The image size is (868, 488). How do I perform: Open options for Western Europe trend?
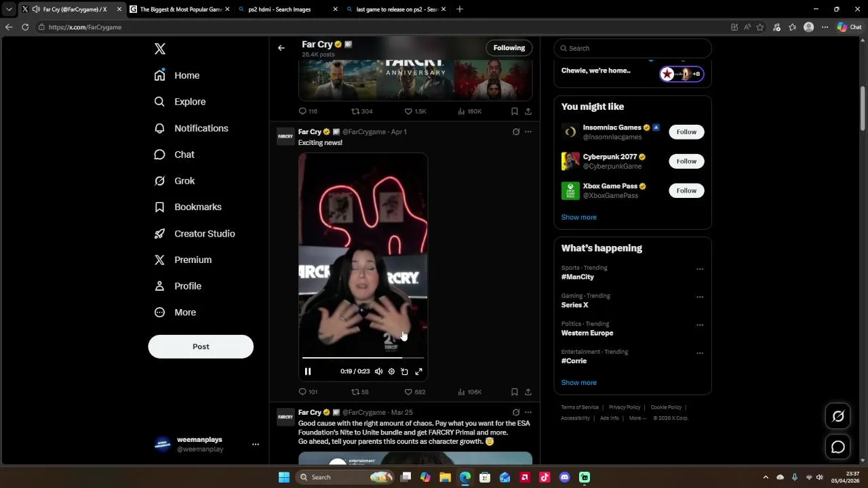click(x=700, y=325)
